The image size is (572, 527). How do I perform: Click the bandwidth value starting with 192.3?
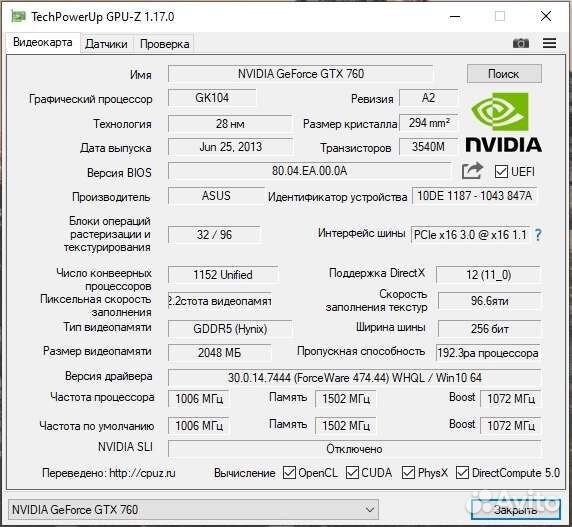click(488, 353)
